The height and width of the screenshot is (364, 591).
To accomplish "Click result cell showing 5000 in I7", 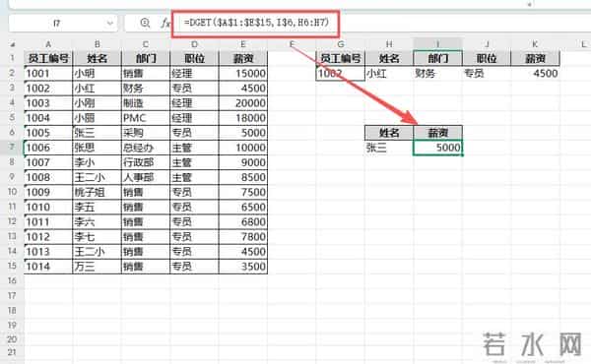I will coord(438,148).
